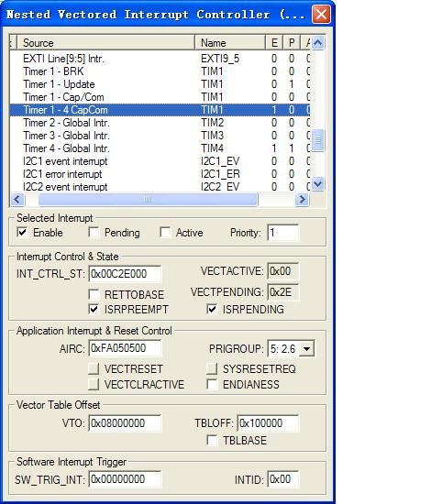
Task: Click the I2C1_EV name cell
Action: [220, 161]
